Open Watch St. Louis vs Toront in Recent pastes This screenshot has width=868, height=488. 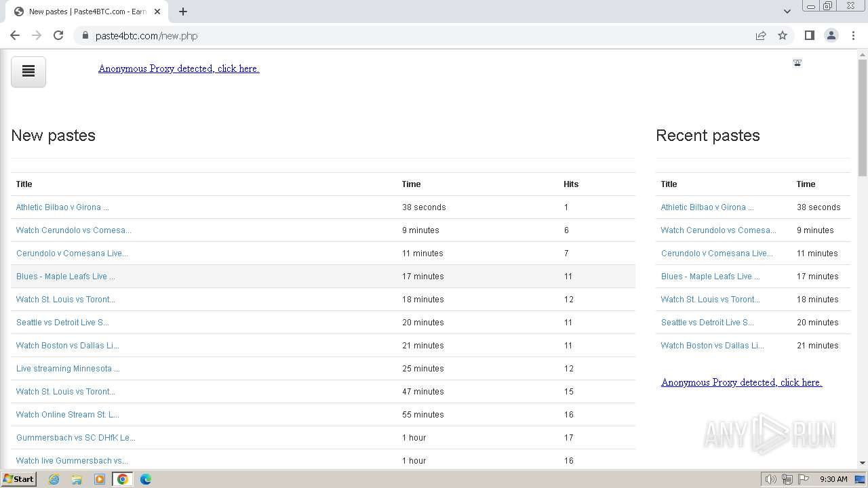click(711, 300)
